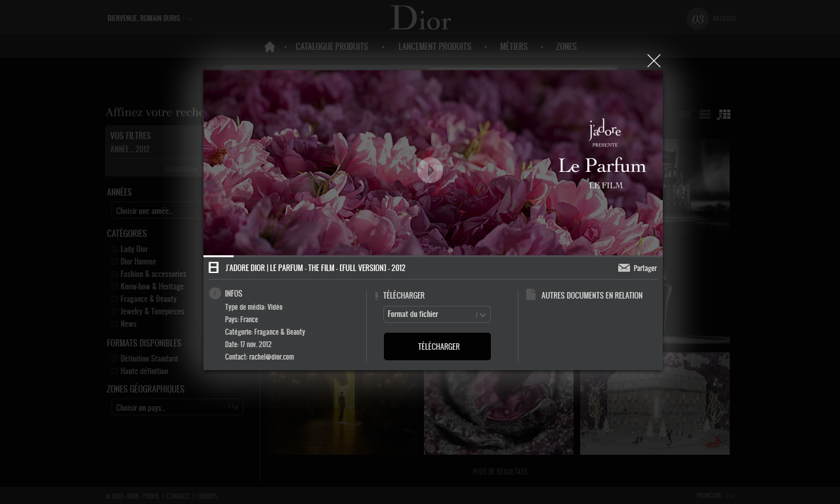This screenshot has height=504, width=840.
Task: Open the CONTACT link in the footer
Action: coord(178,495)
